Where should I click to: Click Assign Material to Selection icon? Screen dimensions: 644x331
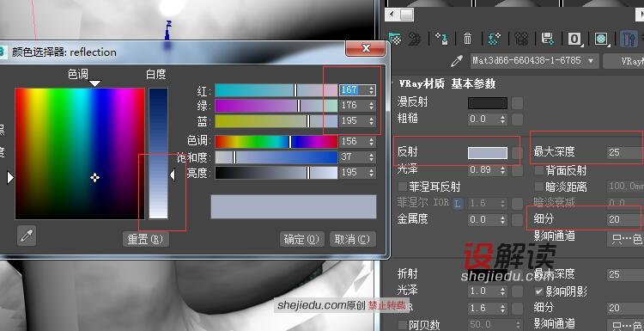pos(441,39)
